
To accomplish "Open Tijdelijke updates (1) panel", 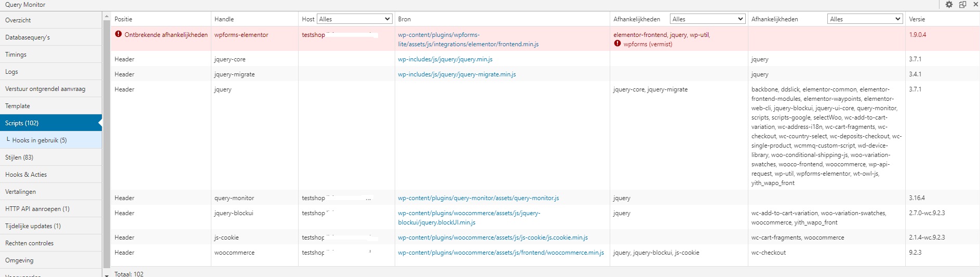I will coord(51,226).
